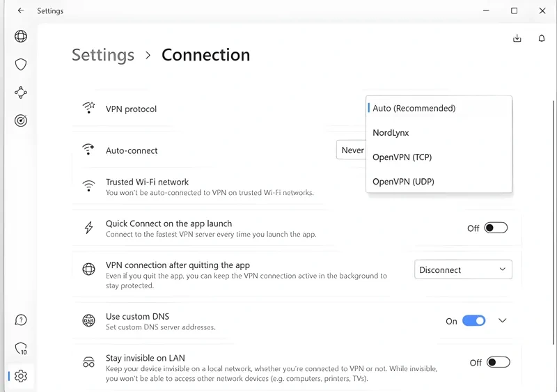Image resolution: width=557 pixels, height=392 pixels.
Task: Select OpenVPN (TCP) protocol
Action: tap(439, 157)
